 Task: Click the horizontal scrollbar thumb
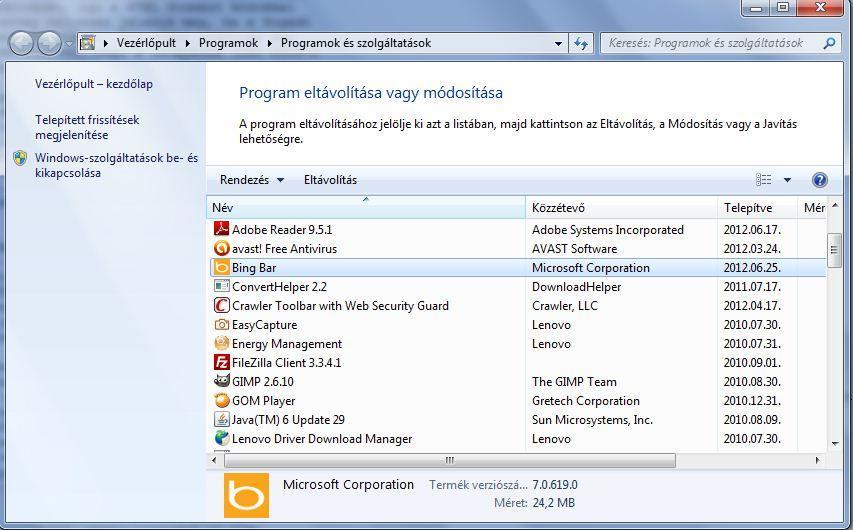pyautogui.click(x=450, y=460)
